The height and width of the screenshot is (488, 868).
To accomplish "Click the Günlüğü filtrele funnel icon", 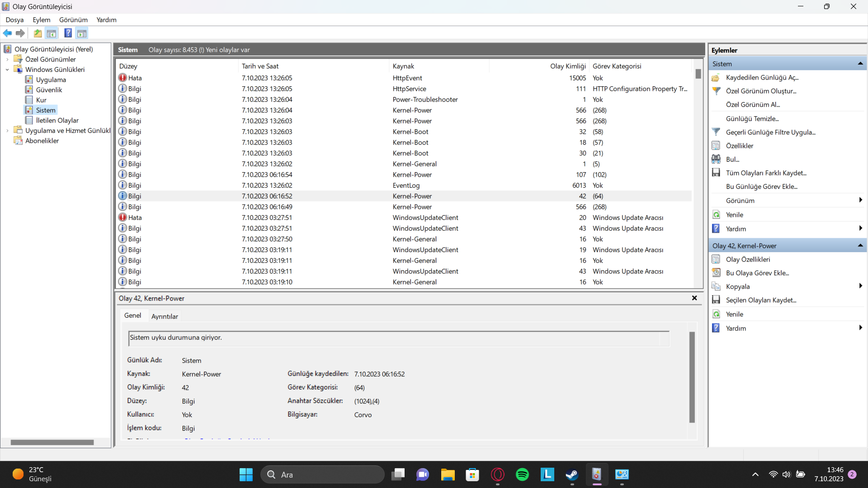I will pyautogui.click(x=716, y=132).
